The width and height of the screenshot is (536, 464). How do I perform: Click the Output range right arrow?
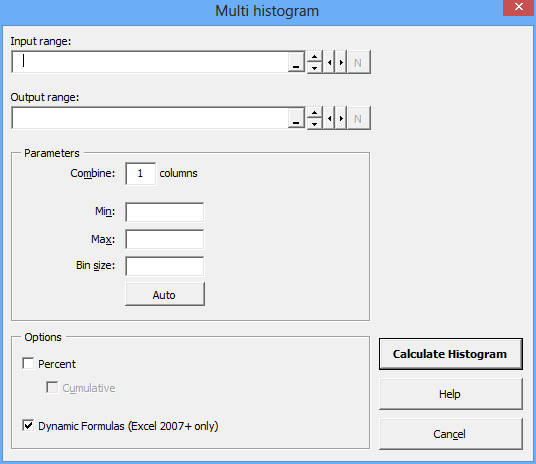(341, 118)
